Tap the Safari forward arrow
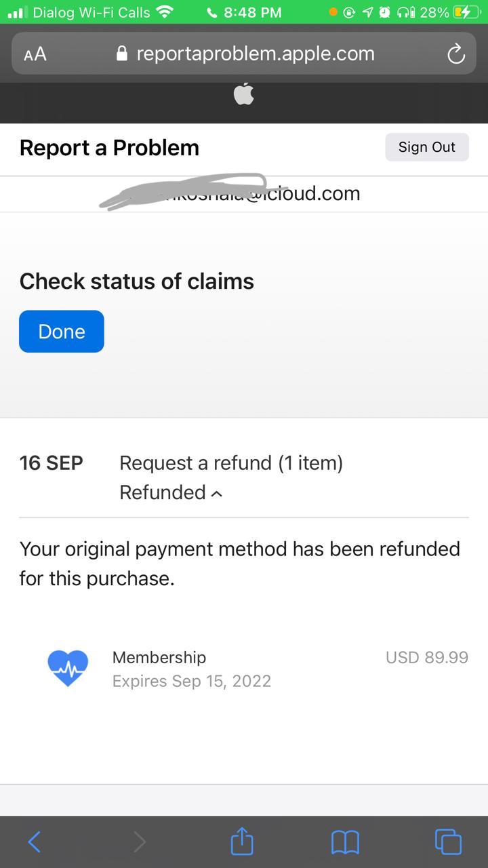 point(139,842)
